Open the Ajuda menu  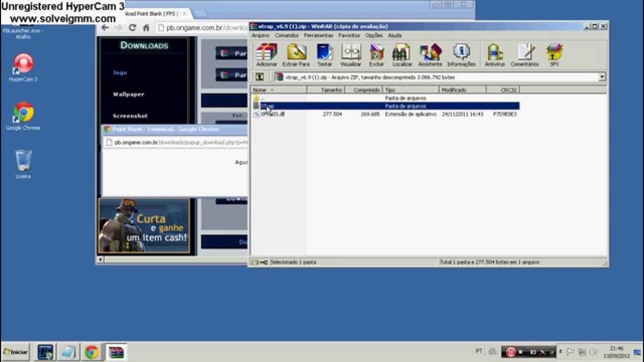tap(395, 36)
